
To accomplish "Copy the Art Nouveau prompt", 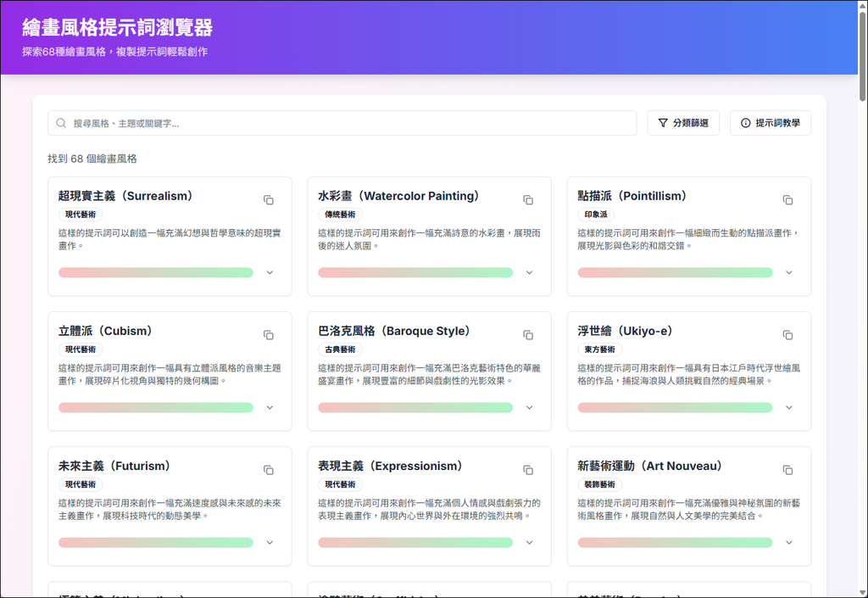I will tap(787, 470).
